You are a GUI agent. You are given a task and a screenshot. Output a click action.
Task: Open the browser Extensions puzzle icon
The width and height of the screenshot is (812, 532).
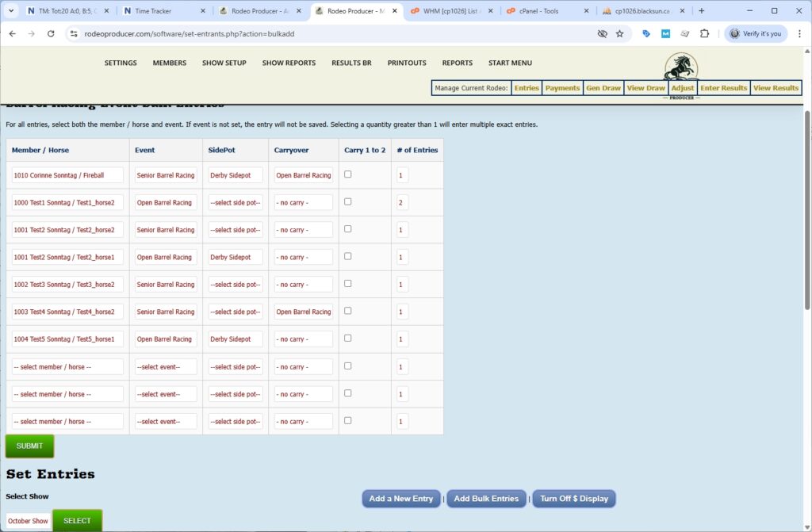(x=704, y=34)
